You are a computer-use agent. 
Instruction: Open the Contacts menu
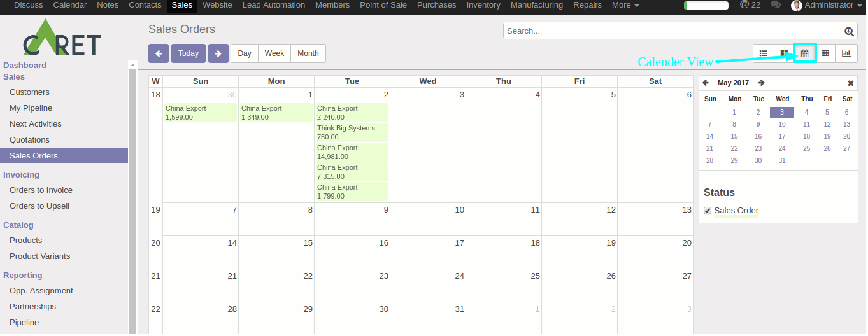(145, 5)
